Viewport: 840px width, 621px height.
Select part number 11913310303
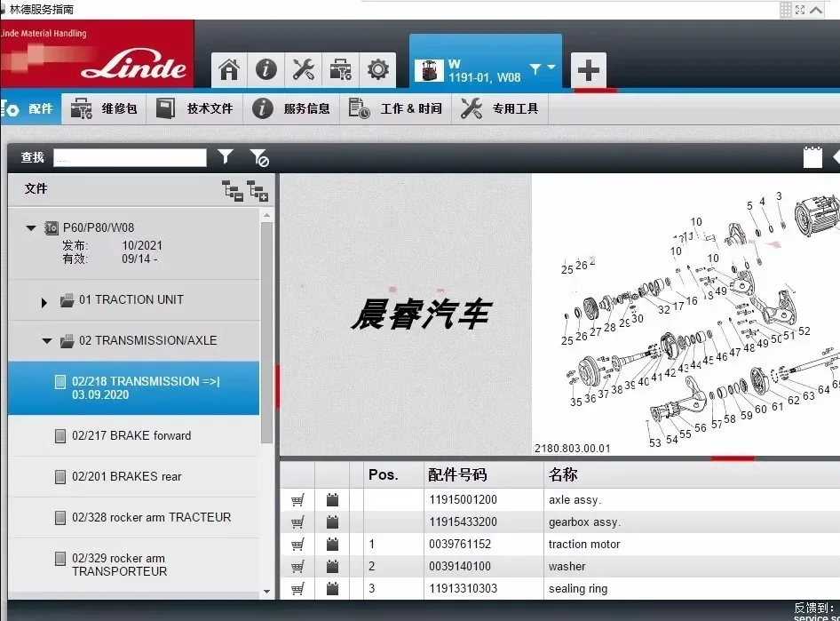463,588
